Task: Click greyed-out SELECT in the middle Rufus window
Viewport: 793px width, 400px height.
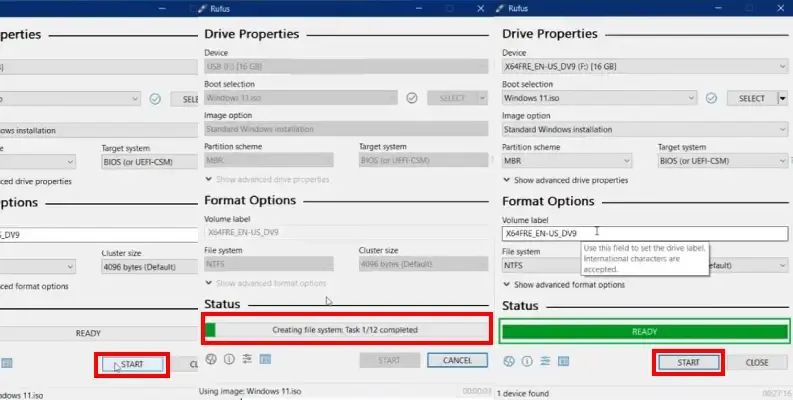Action: (452, 98)
